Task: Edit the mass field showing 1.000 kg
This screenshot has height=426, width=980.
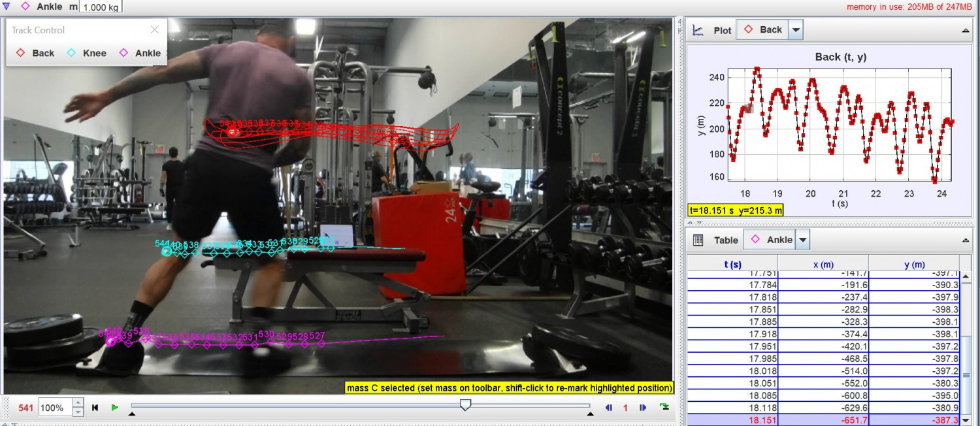Action: tap(100, 7)
